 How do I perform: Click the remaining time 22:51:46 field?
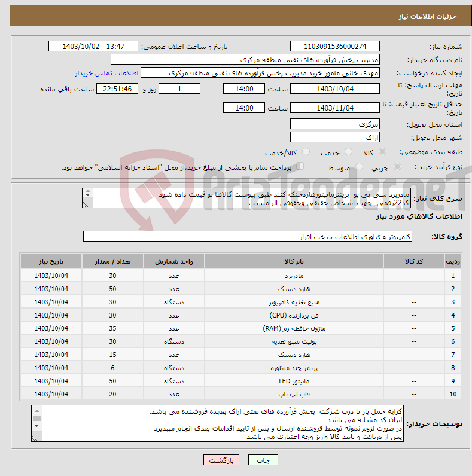click(117, 89)
